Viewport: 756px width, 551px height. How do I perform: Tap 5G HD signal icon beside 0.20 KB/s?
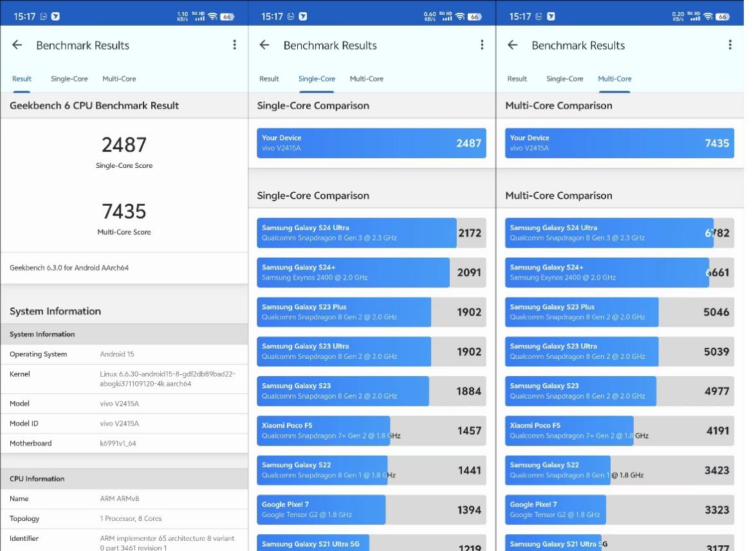pos(694,16)
